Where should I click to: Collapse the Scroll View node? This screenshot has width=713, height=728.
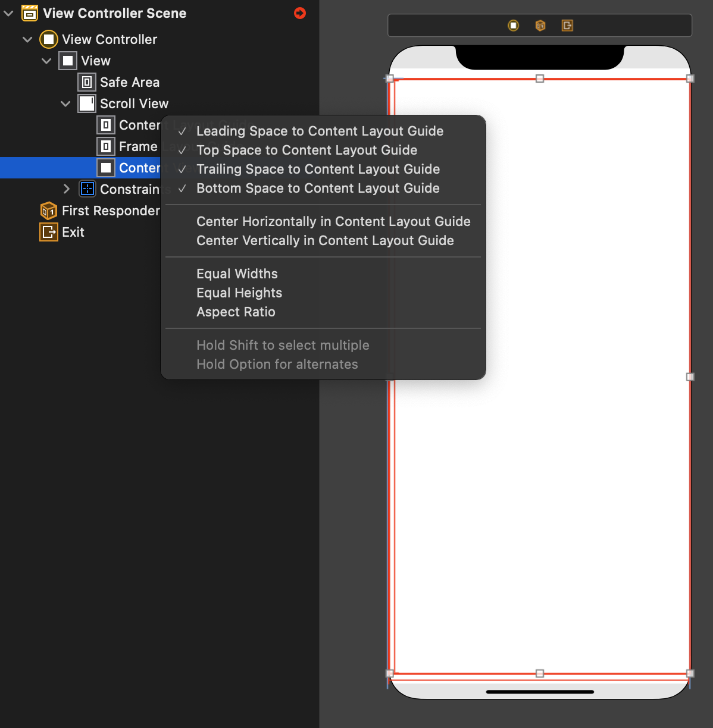(x=65, y=103)
